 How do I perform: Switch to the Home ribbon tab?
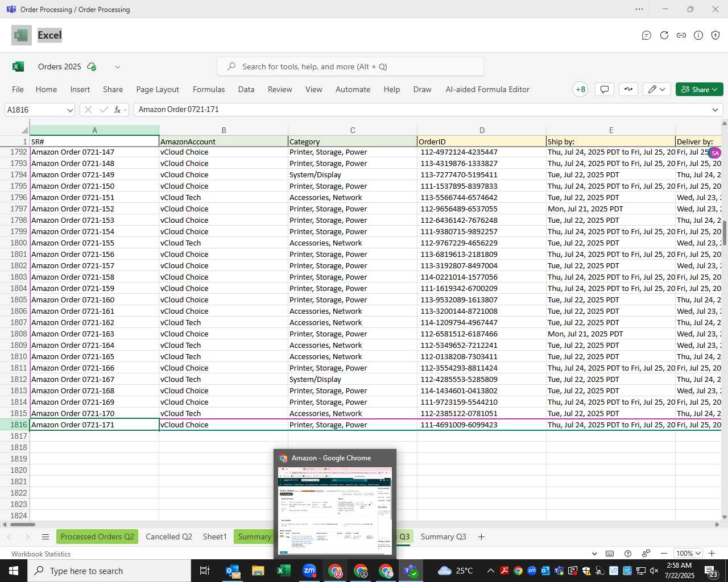pyautogui.click(x=46, y=89)
